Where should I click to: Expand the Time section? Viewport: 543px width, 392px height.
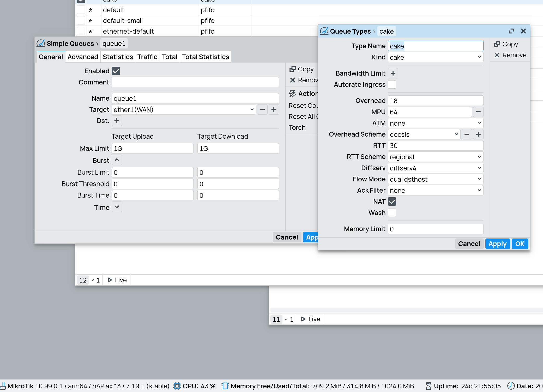coord(117,207)
